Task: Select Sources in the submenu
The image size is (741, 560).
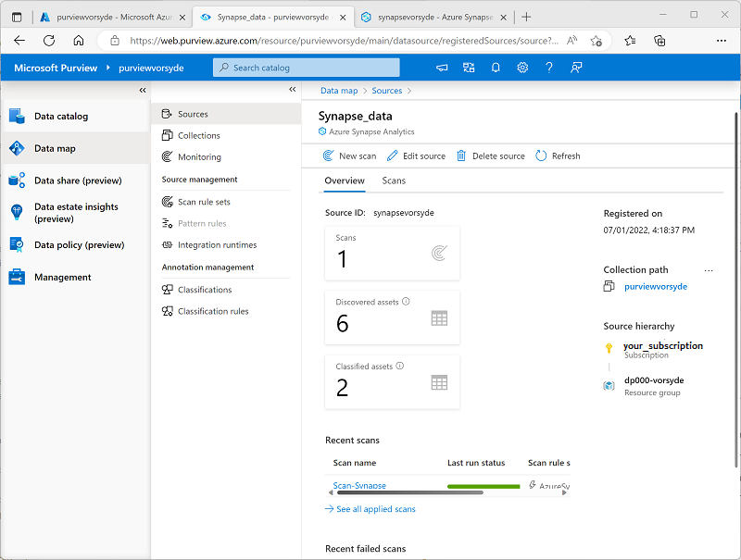Action: coord(226,114)
